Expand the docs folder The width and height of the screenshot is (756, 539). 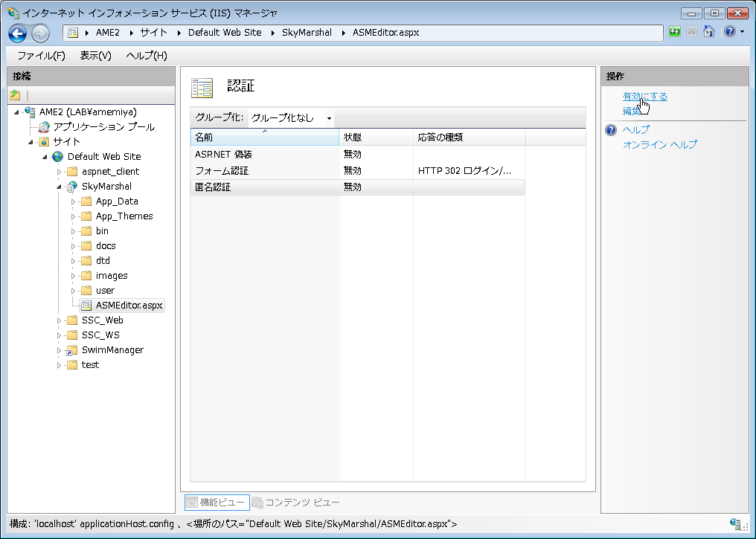73,246
